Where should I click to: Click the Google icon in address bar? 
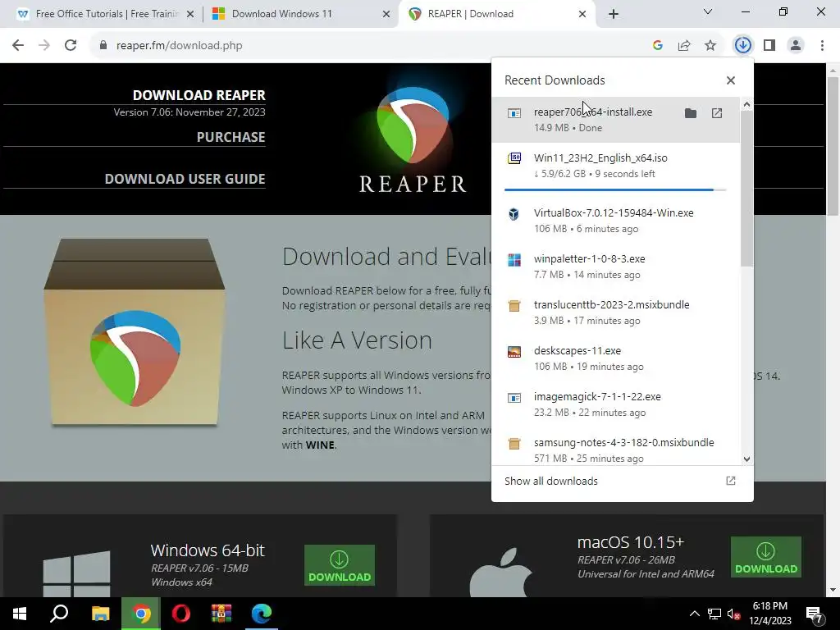(x=658, y=46)
